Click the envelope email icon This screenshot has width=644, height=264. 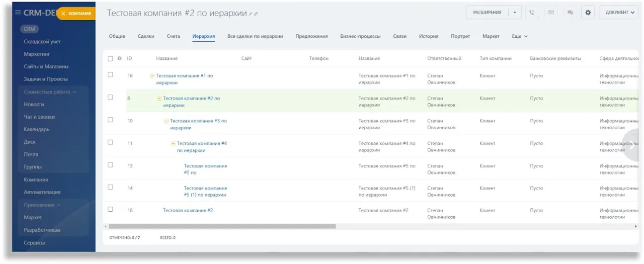point(551,13)
